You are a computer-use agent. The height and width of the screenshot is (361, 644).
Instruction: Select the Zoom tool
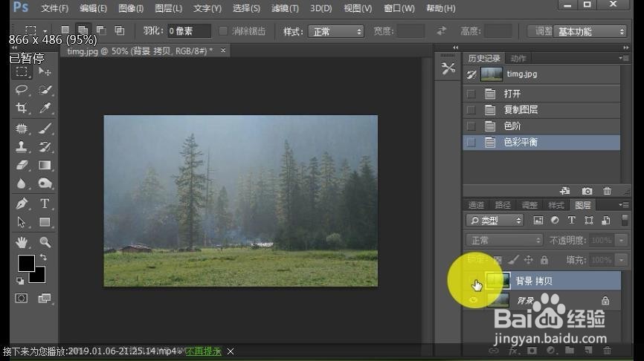click(x=45, y=242)
